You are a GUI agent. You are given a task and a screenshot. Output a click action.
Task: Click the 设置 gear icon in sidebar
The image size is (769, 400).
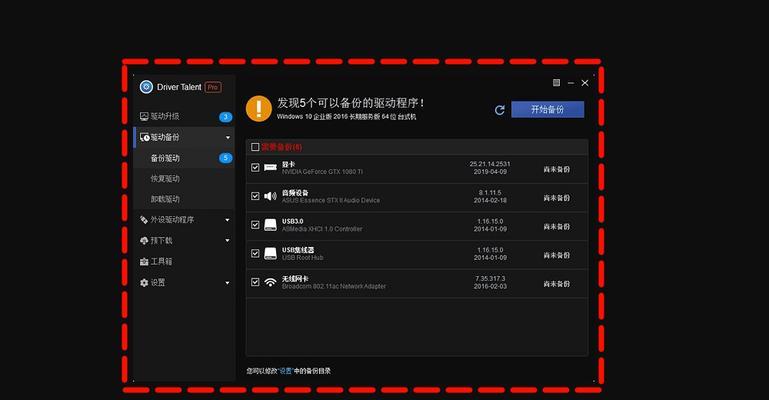144,282
